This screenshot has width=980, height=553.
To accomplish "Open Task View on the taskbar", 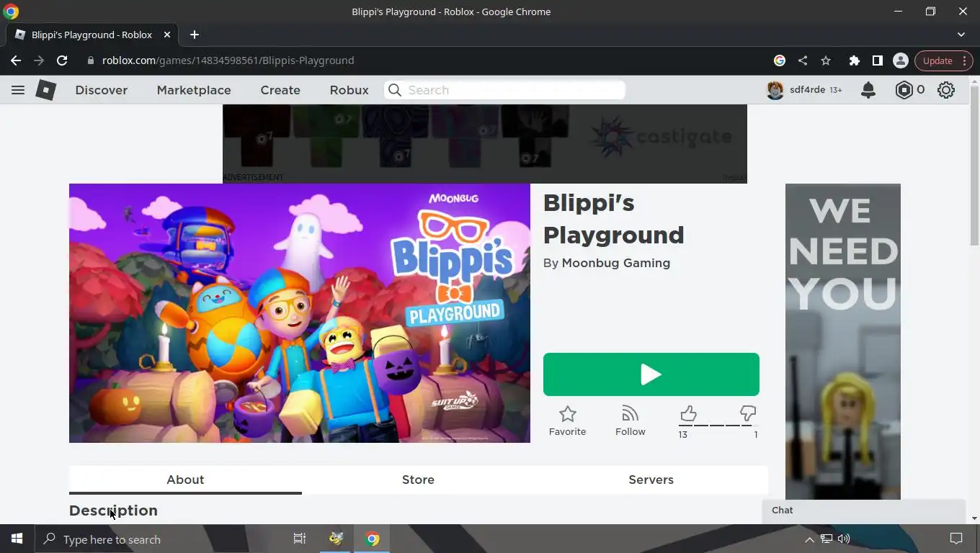I will tap(300, 539).
